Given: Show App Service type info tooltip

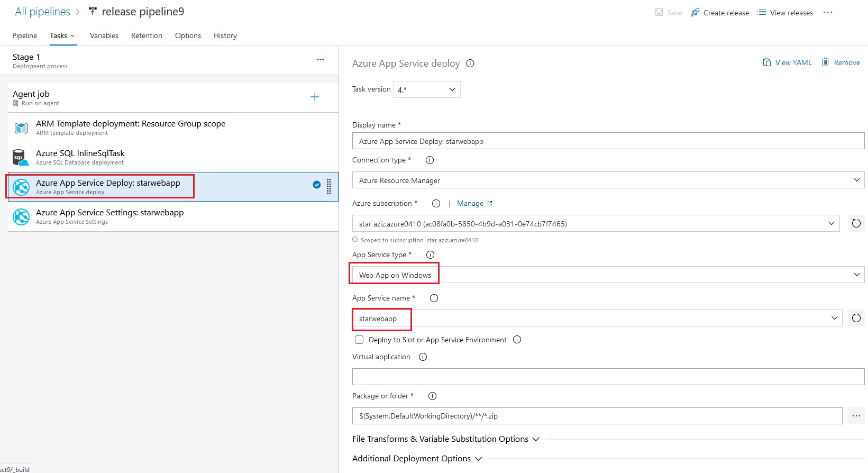Looking at the screenshot, I should [x=431, y=254].
